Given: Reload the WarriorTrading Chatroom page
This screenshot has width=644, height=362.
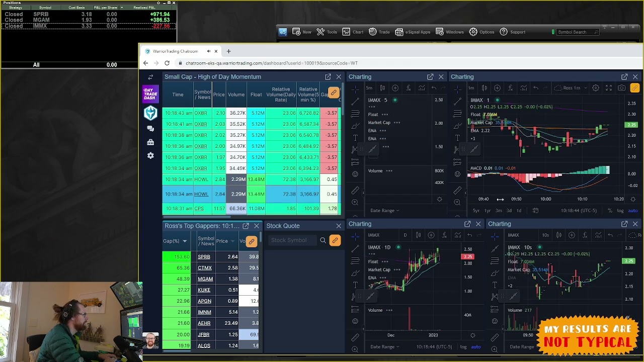Looking at the screenshot, I should 167,63.
